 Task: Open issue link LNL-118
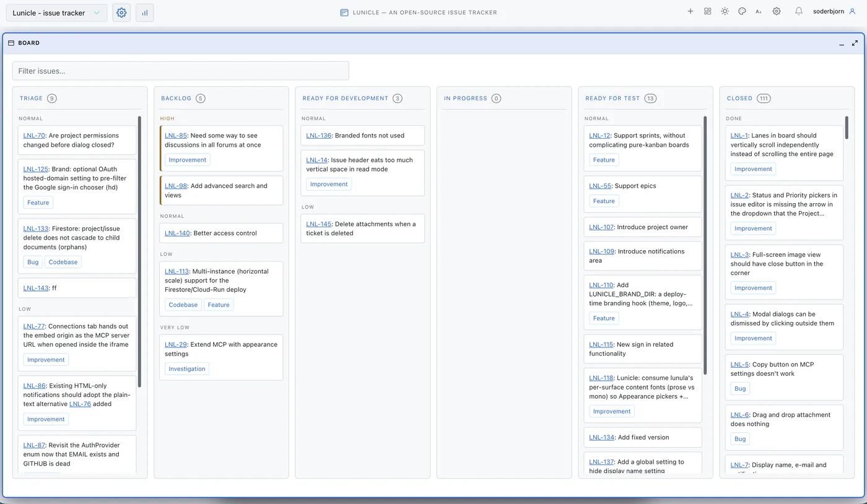coord(601,378)
